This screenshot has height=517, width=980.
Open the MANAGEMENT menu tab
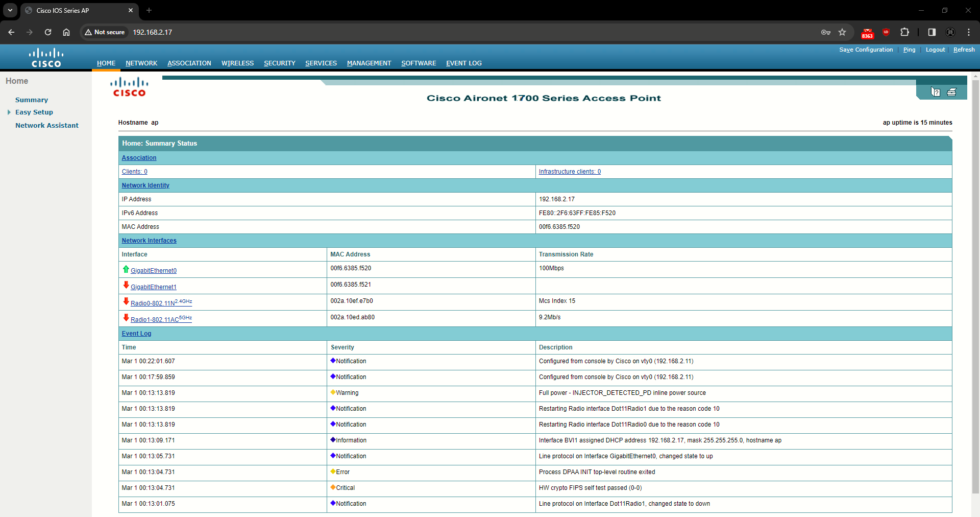click(369, 63)
